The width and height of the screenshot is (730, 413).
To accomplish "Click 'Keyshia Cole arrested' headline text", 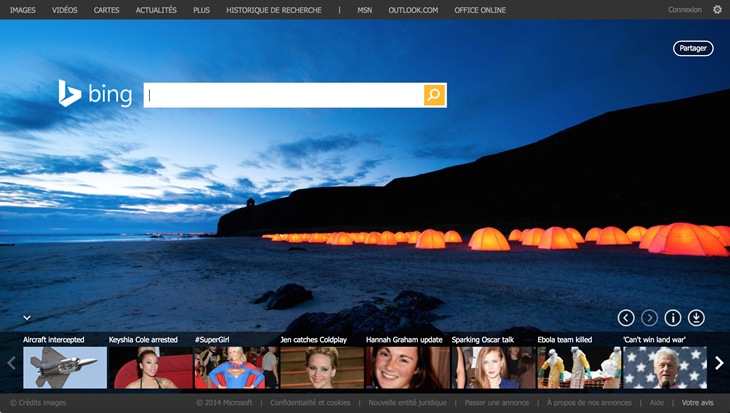I will tap(143, 340).
